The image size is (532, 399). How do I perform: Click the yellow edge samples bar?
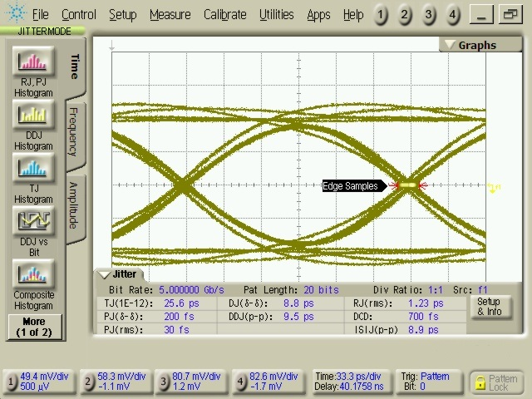(407, 185)
